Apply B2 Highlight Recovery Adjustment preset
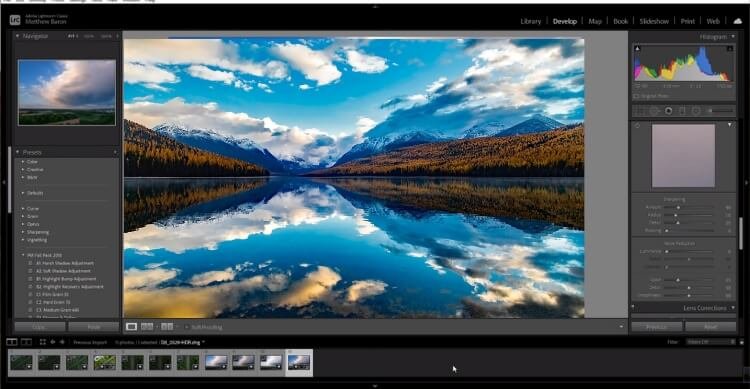The height and width of the screenshot is (389, 750). tap(69, 287)
